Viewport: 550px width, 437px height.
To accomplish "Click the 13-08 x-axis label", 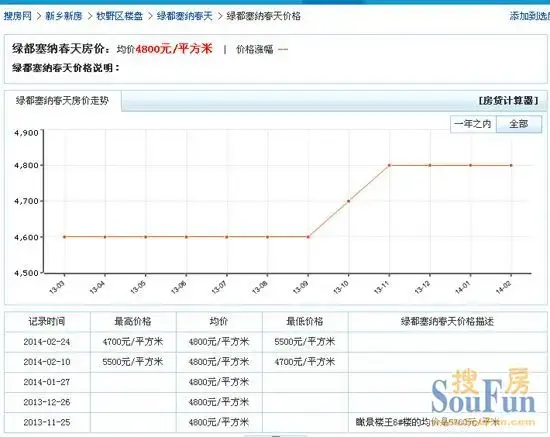I will click(260, 288).
